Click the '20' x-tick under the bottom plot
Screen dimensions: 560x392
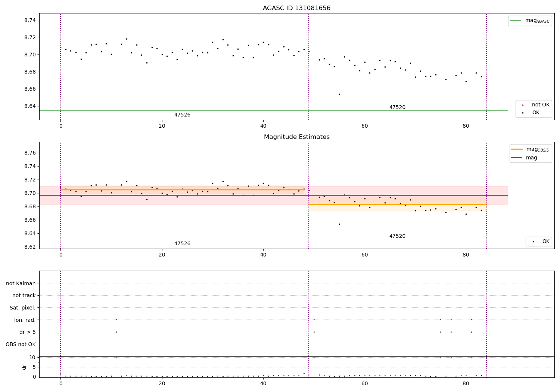point(162,384)
